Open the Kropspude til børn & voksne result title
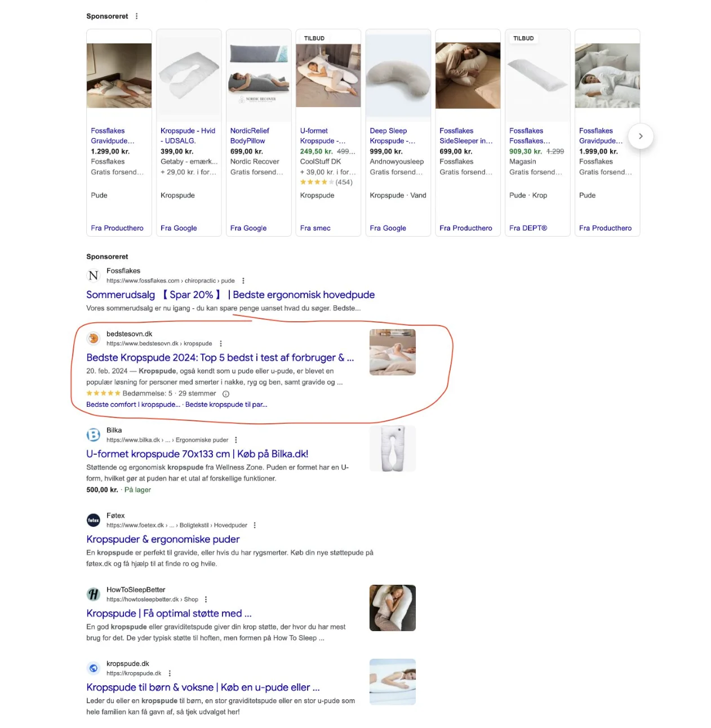 click(x=203, y=687)
